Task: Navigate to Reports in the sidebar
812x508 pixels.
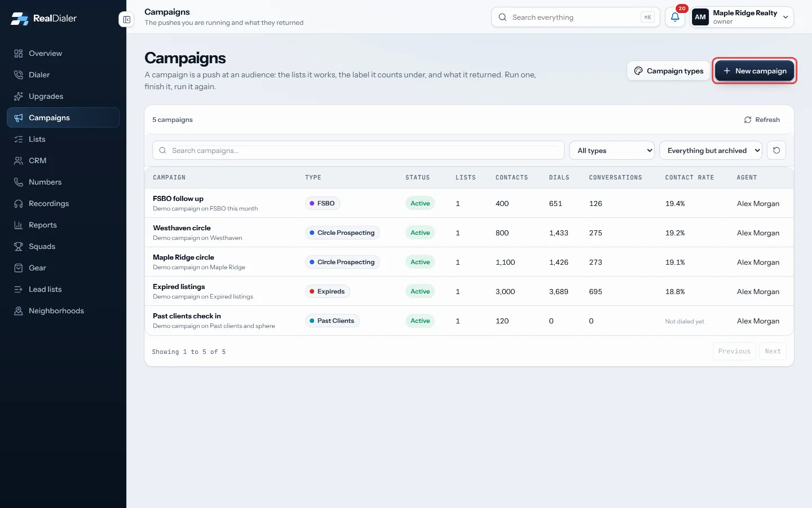Action: click(x=63, y=225)
